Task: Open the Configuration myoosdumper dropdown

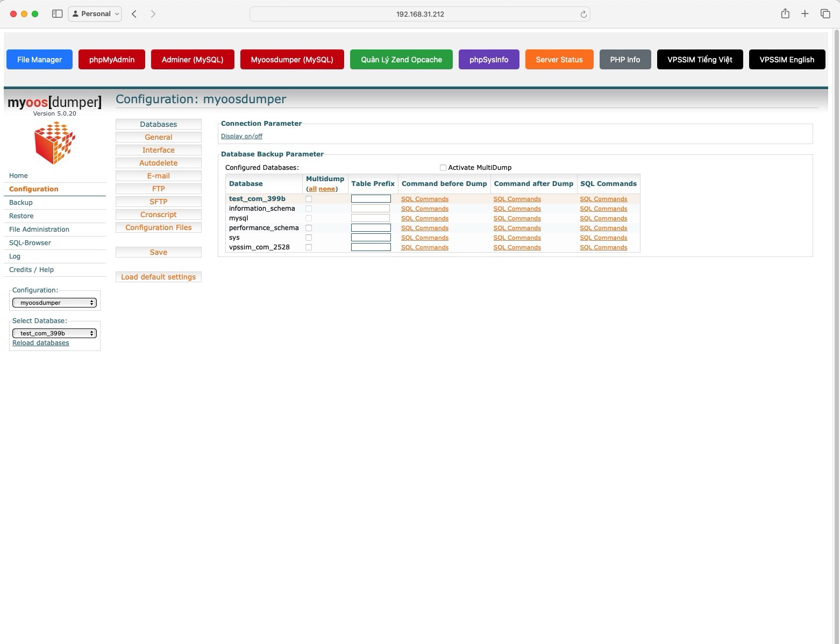Action: [x=54, y=303]
